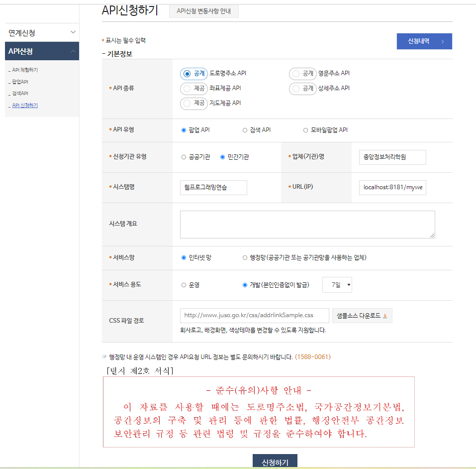Image resolution: width=476 pixels, height=469 pixels.
Task: Select 민간기관 as applicant type
Action: (x=222, y=157)
